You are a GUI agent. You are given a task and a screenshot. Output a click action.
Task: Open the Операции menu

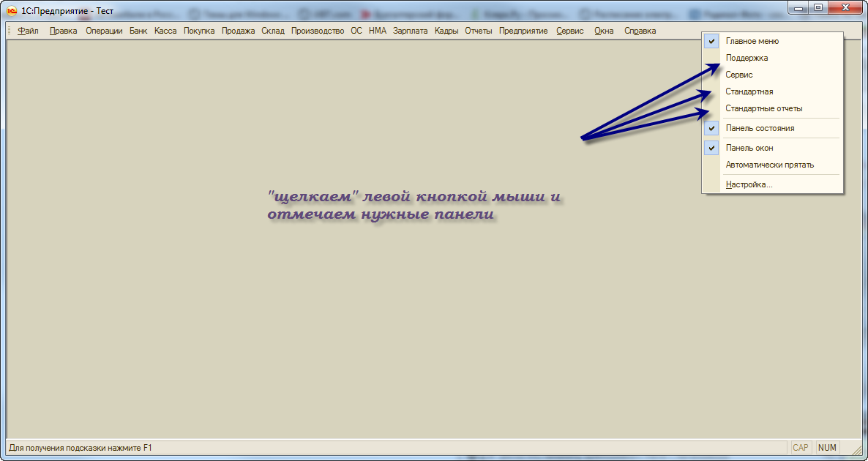coord(104,31)
